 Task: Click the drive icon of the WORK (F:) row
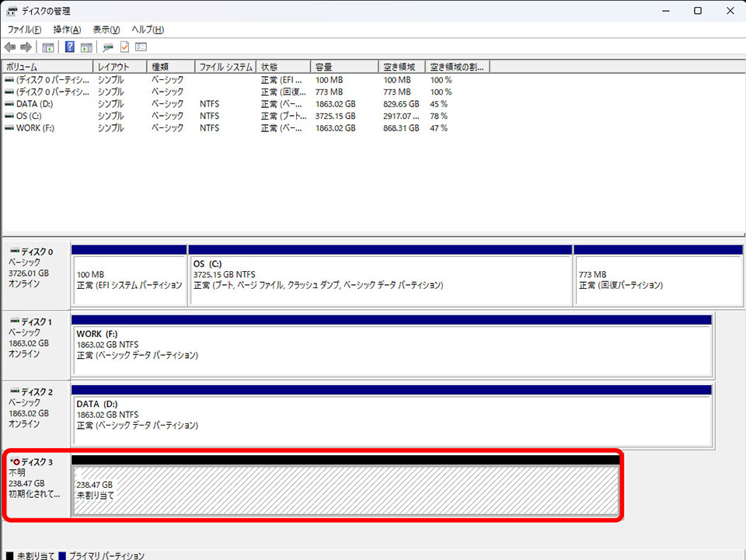(x=9, y=128)
